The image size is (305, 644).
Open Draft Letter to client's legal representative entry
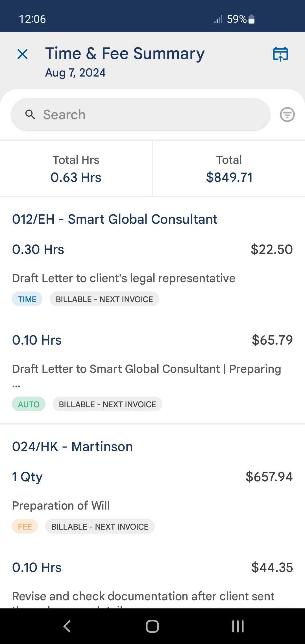124,278
